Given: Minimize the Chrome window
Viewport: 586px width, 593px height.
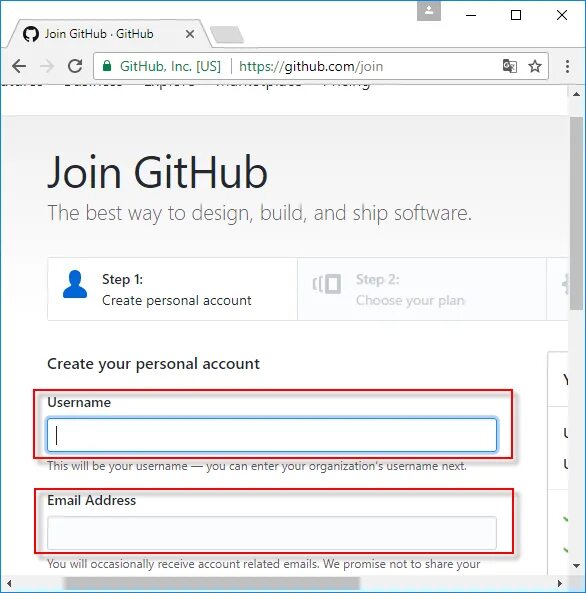Looking at the screenshot, I should 471,15.
